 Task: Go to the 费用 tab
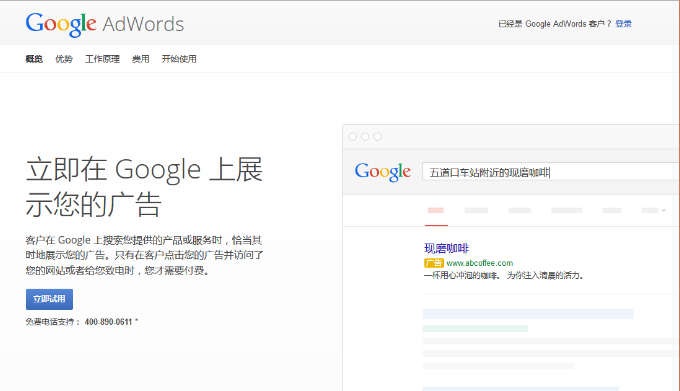coord(141,59)
